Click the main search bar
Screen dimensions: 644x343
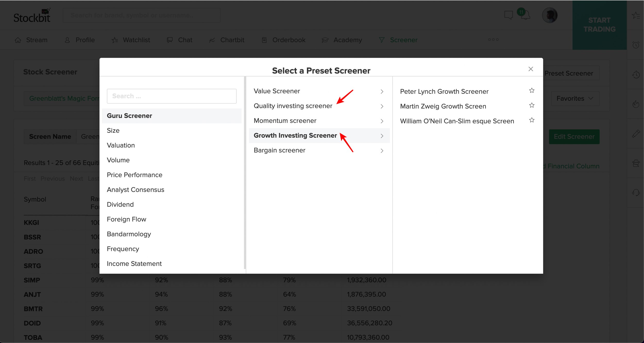point(141,15)
